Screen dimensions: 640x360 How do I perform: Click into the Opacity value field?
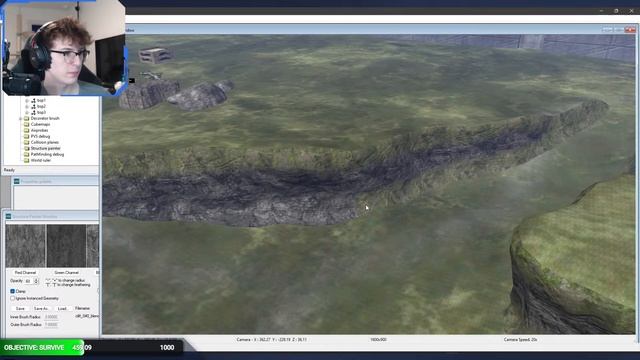pos(29,281)
